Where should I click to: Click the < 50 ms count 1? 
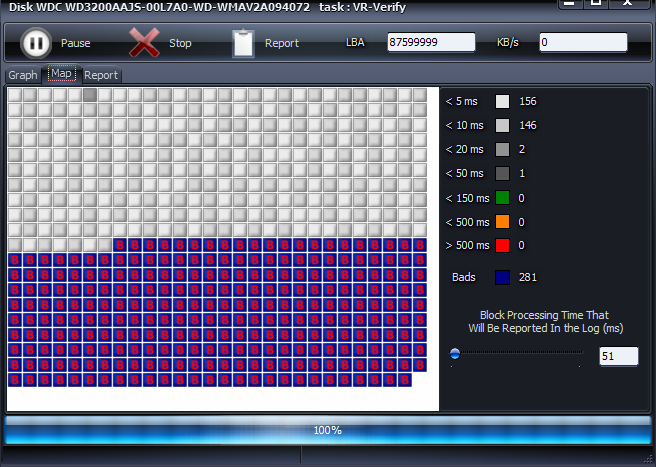pyautogui.click(x=522, y=174)
